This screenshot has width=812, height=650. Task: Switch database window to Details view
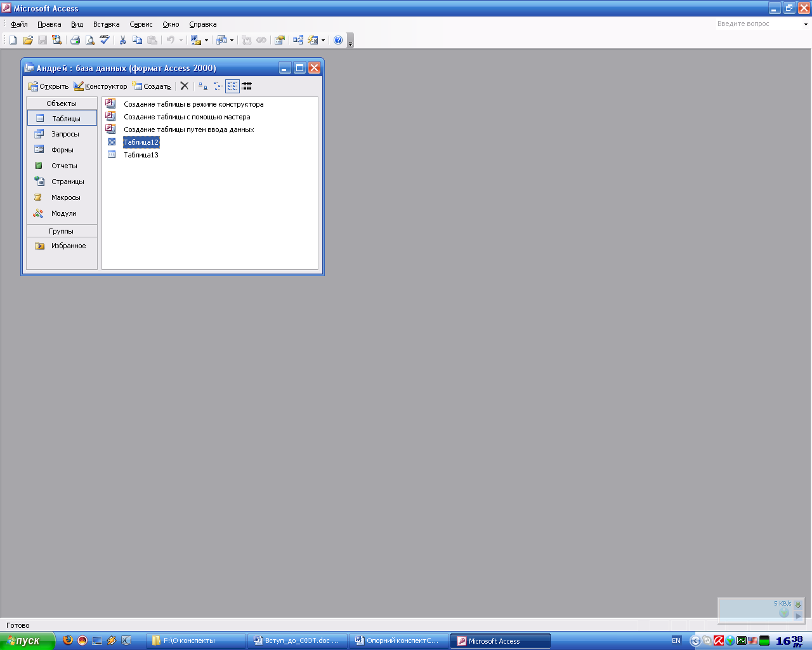point(247,86)
